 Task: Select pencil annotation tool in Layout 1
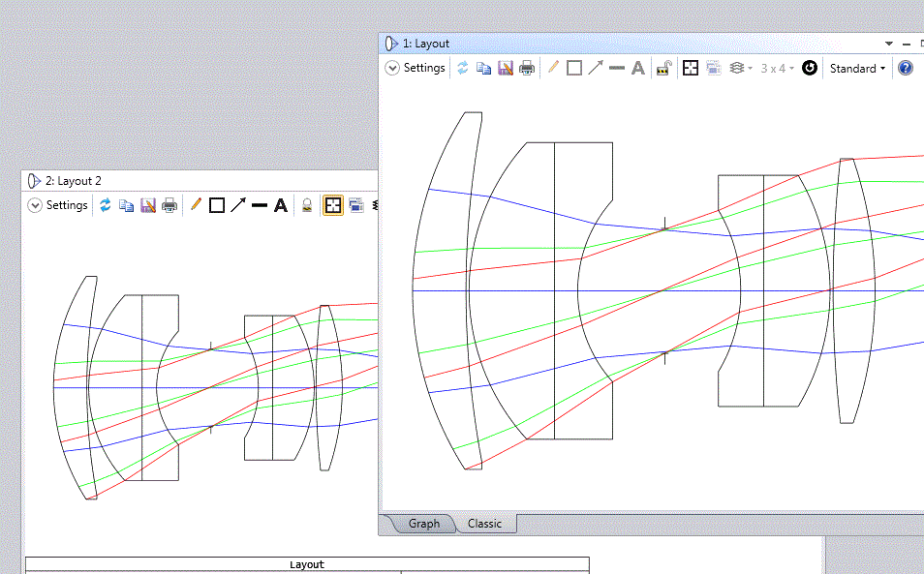(x=553, y=69)
